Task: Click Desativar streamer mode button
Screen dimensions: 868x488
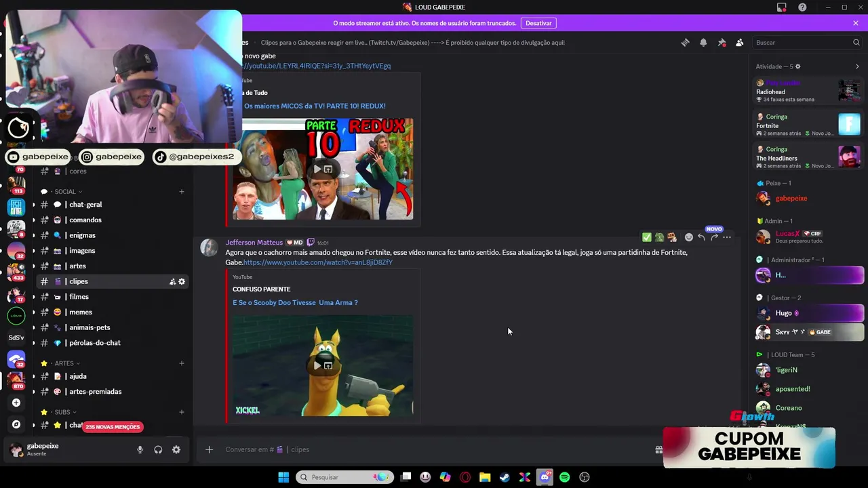Action: [538, 23]
